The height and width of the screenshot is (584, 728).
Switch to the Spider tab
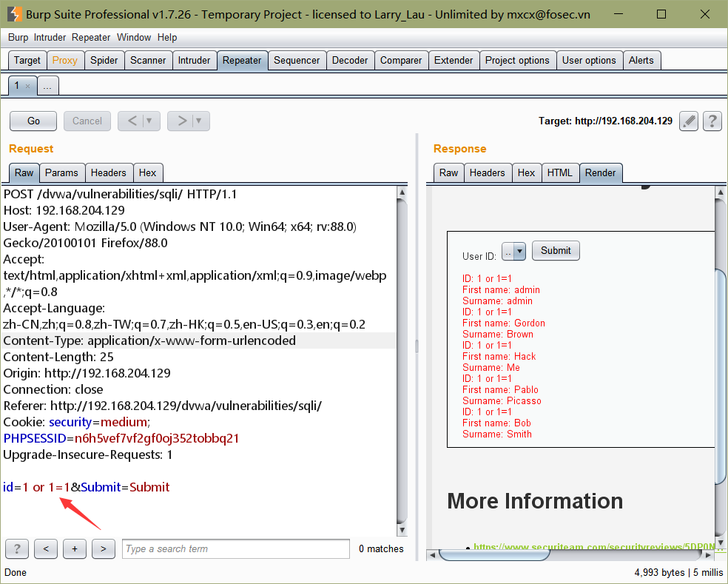point(104,61)
